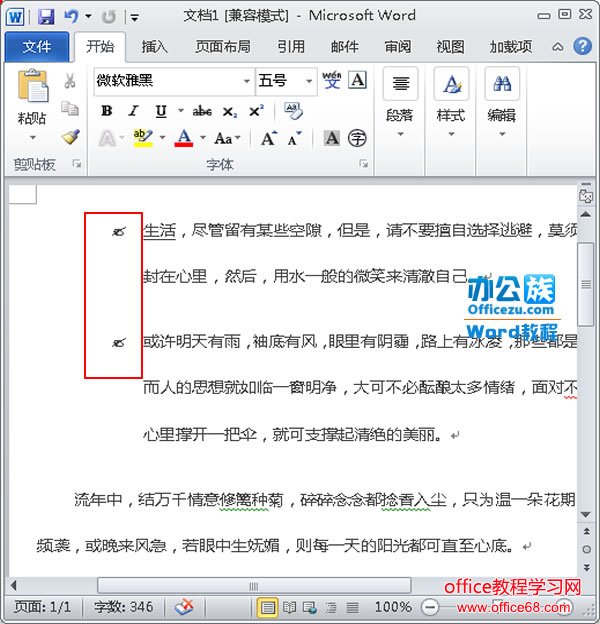Click the Character Shading A icon

click(332, 138)
